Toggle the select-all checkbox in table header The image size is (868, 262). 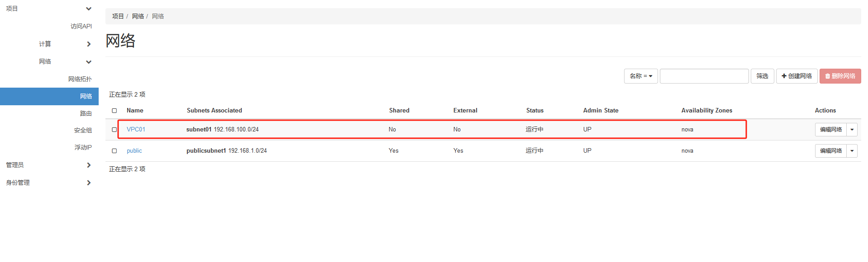(114, 111)
